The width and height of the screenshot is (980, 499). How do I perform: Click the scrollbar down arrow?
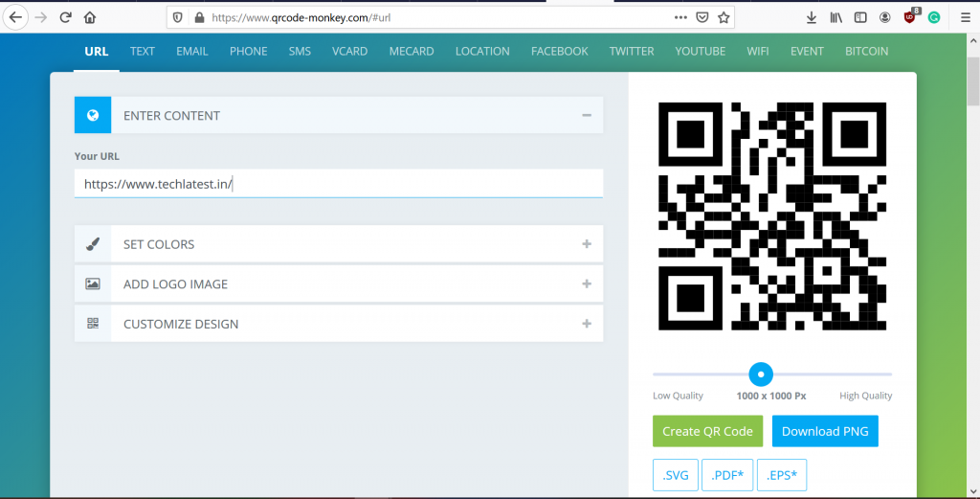973,491
